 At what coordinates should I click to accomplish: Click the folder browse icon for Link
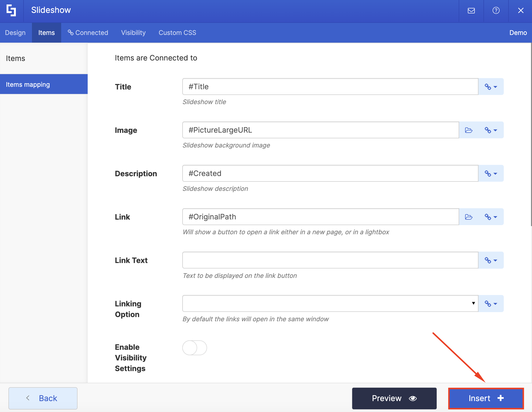(469, 217)
